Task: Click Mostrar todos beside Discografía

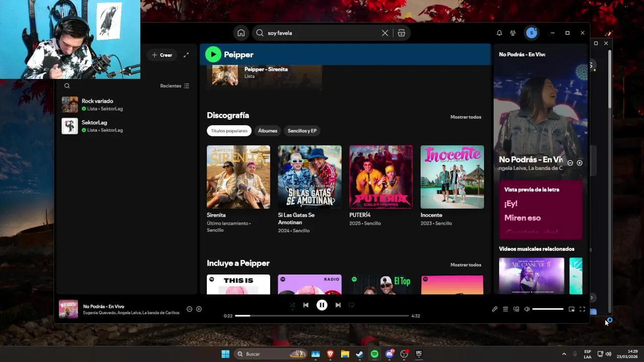Action: (466, 117)
